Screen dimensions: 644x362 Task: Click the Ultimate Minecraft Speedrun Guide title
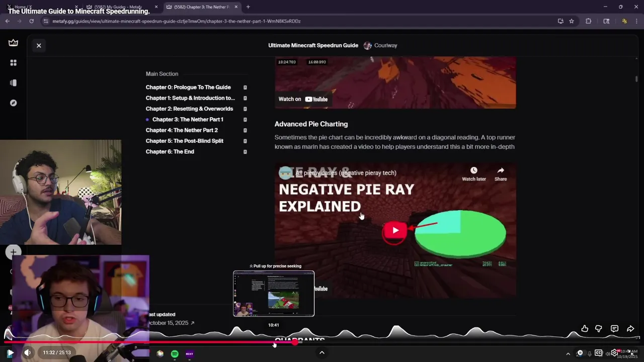click(313, 45)
